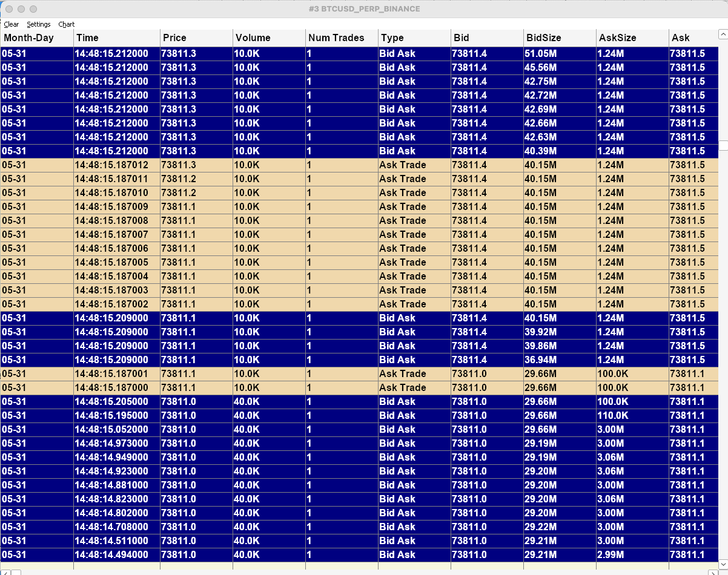
Task: Click the Volume column header
Action: click(270, 38)
